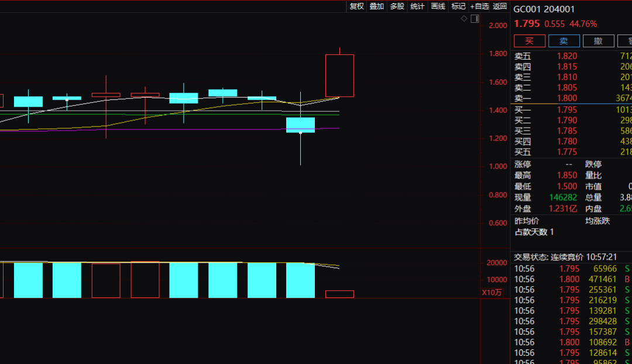Select the 卖一 price 1.800

[566, 98]
